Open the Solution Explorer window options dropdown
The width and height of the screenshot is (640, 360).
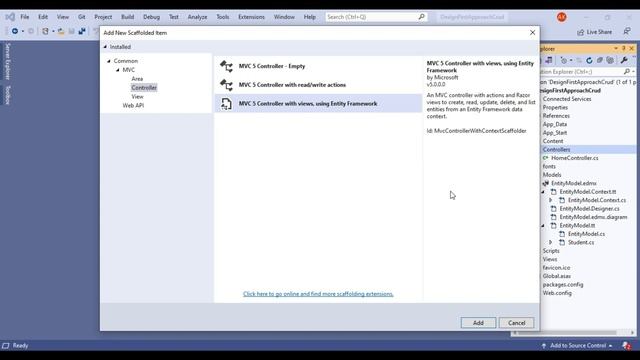[x=616, y=49]
